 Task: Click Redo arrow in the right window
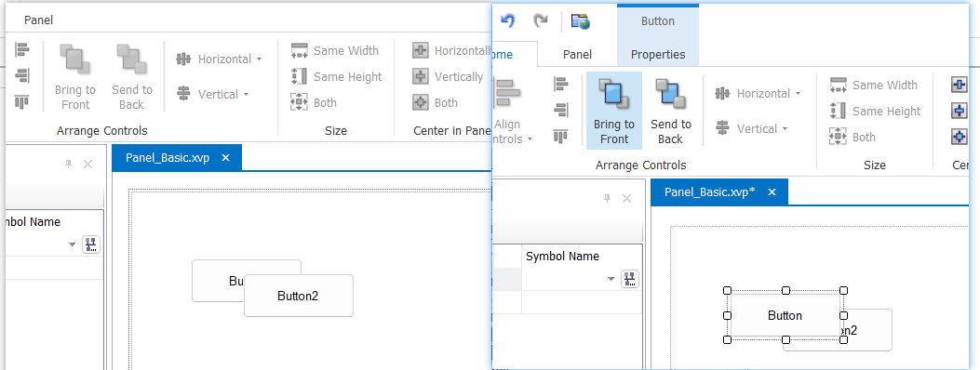click(541, 21)
